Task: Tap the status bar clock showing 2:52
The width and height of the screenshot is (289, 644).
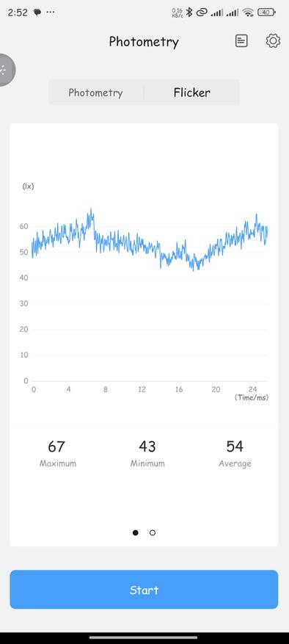Action: pos(18,12)
